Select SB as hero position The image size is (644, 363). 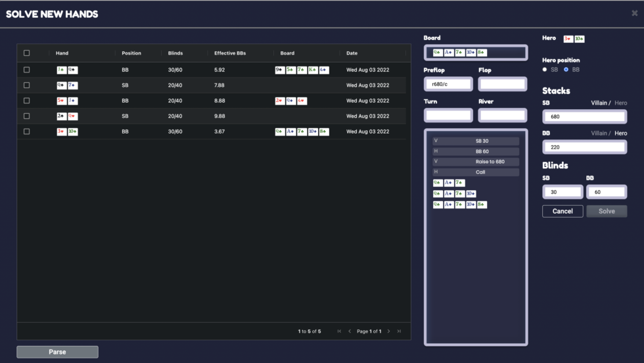click(x=545, y=69)
